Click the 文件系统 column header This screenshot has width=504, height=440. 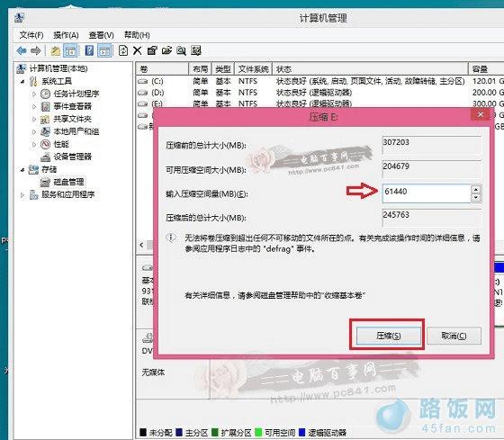pos(253,68)
